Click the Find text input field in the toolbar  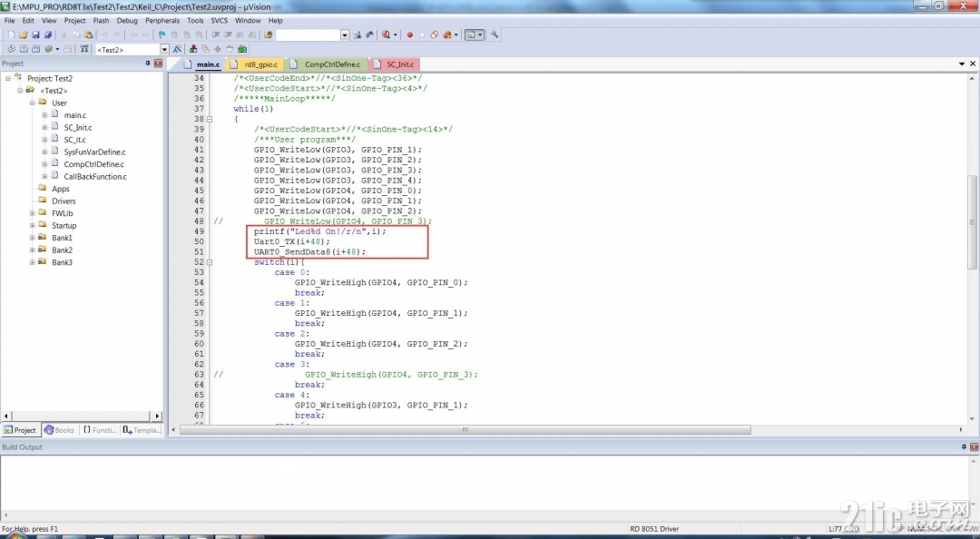pyautogui.click(x=309, y=35)
